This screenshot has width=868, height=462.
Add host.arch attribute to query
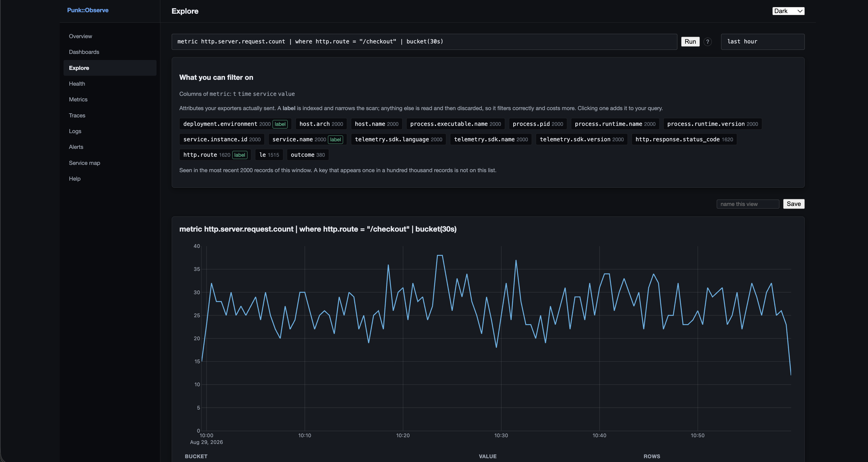point(321,124)
